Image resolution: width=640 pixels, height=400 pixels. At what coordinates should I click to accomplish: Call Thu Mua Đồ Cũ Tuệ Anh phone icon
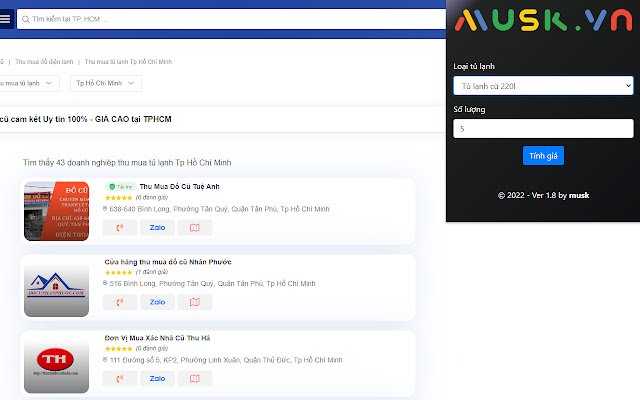tap(120, 228)
